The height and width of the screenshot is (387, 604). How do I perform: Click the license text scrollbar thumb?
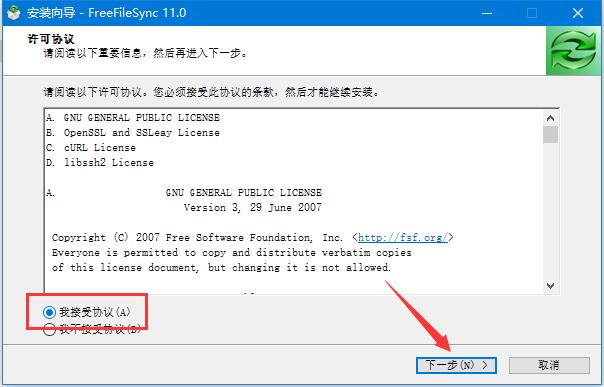pyautogui.click(x=550, y=135)
